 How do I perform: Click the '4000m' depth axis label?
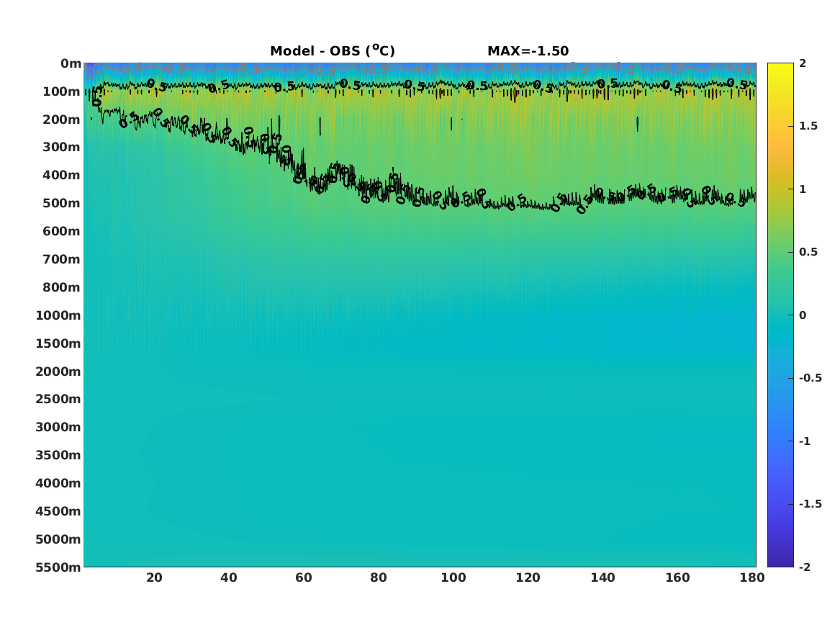click(58, 483)
